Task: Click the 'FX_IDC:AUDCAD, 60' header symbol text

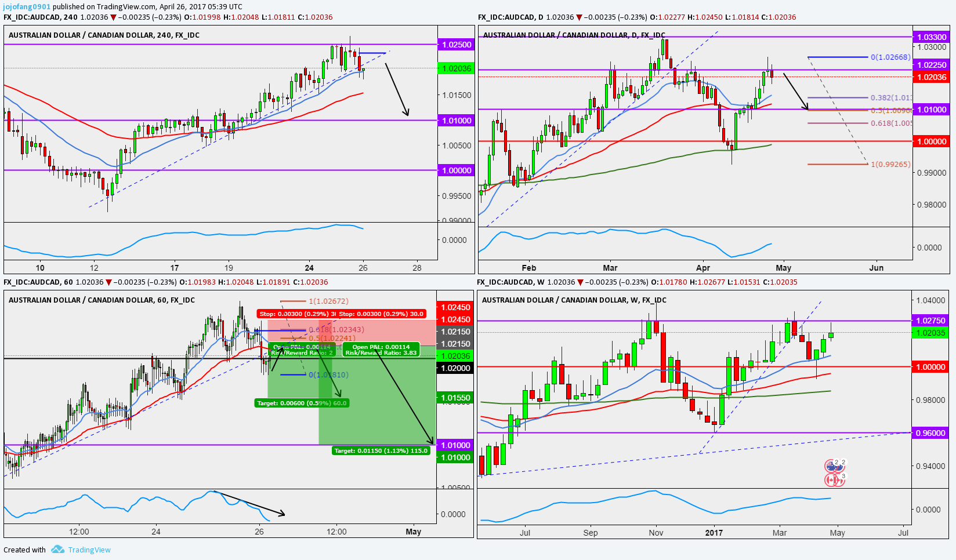Action: pos(38,282)
